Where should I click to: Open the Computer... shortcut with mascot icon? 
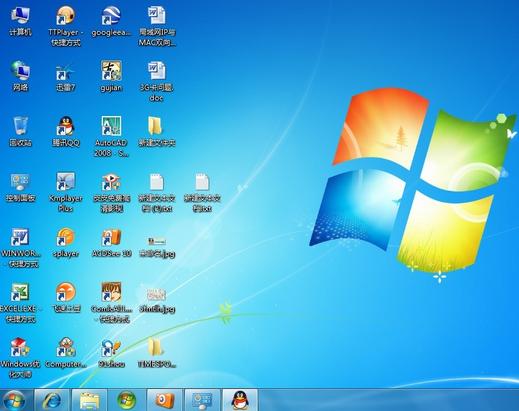tap(66, 353)
